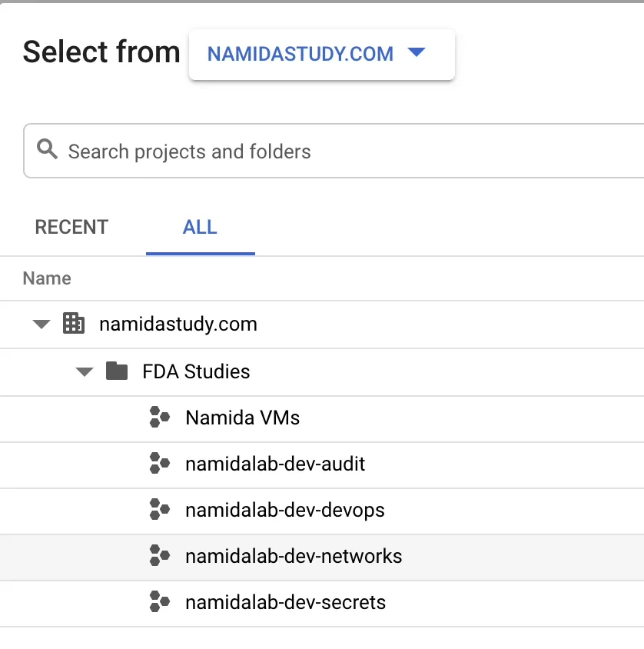Click the project icon beside namidalab-dev-secrets
Image resolution: width=644 pixels, height=649 pixels.
pos(159,601)
